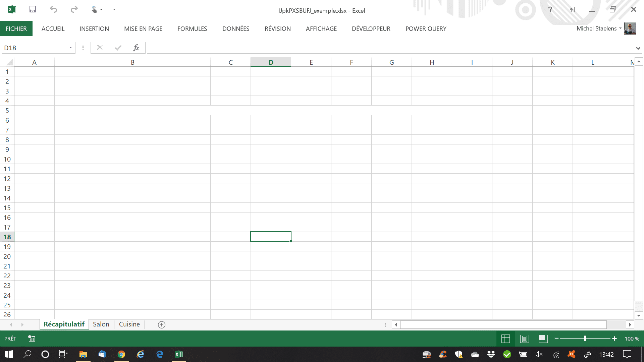The width and height of the screenshot is (644, 362).
Task: Click the Undo arrow icon
Action: coord(53,9)
